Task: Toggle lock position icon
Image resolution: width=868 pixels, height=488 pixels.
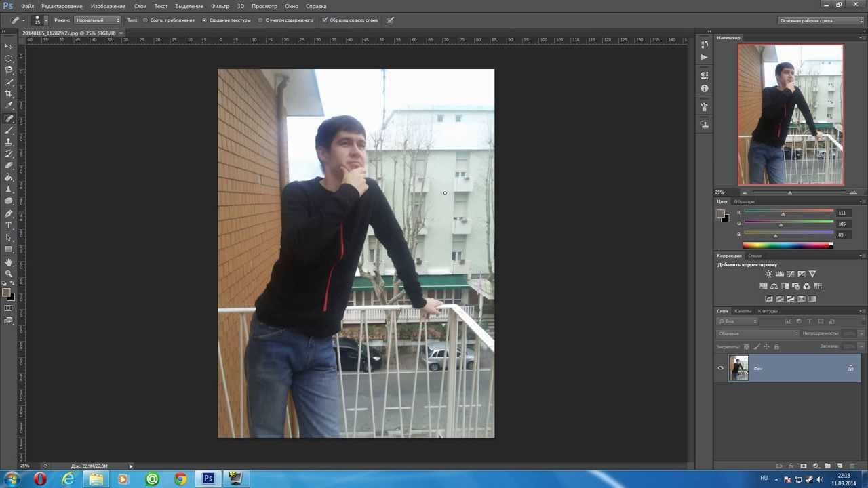Action: [x=767, y=346]
